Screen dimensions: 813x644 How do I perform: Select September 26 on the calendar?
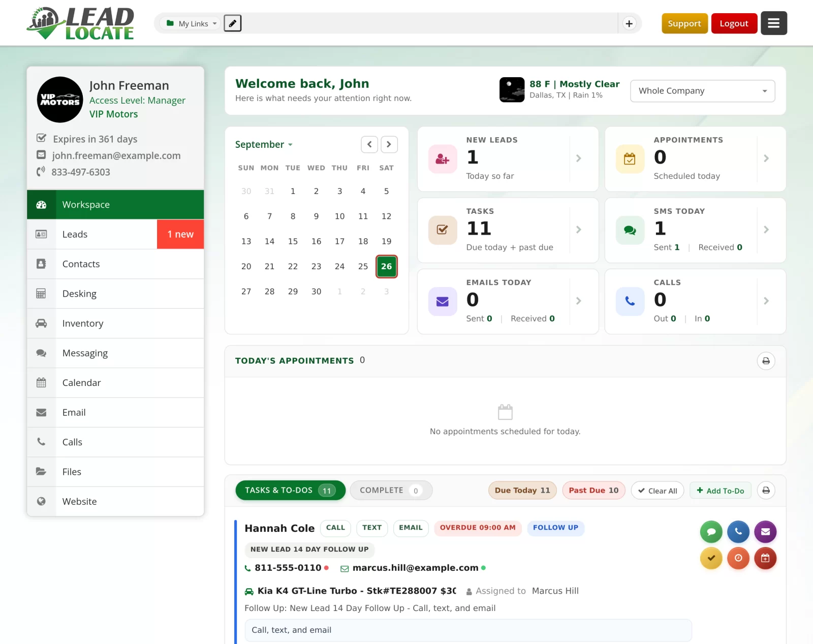386,267
